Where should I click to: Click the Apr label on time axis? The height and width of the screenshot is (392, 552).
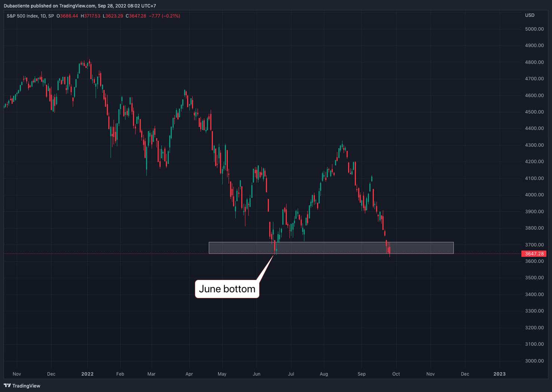click(x=189, y=374)
